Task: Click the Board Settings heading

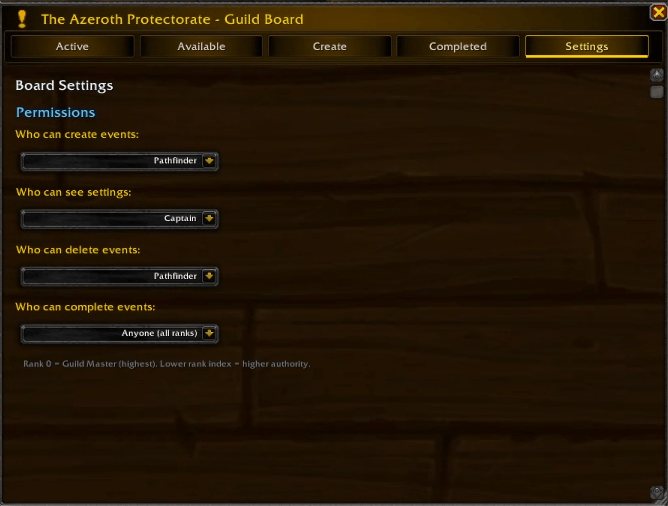Action: [64, 86]
